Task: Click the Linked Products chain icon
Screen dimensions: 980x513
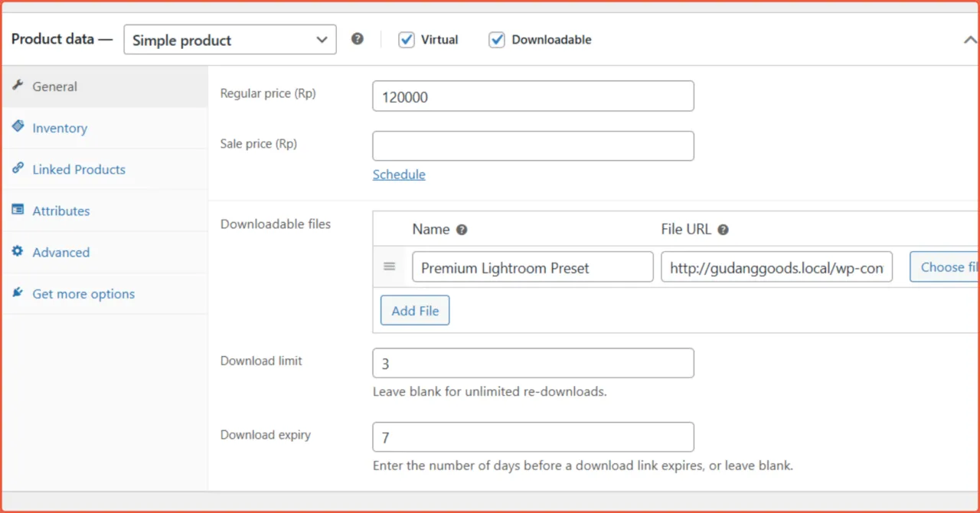Action: 18,168
